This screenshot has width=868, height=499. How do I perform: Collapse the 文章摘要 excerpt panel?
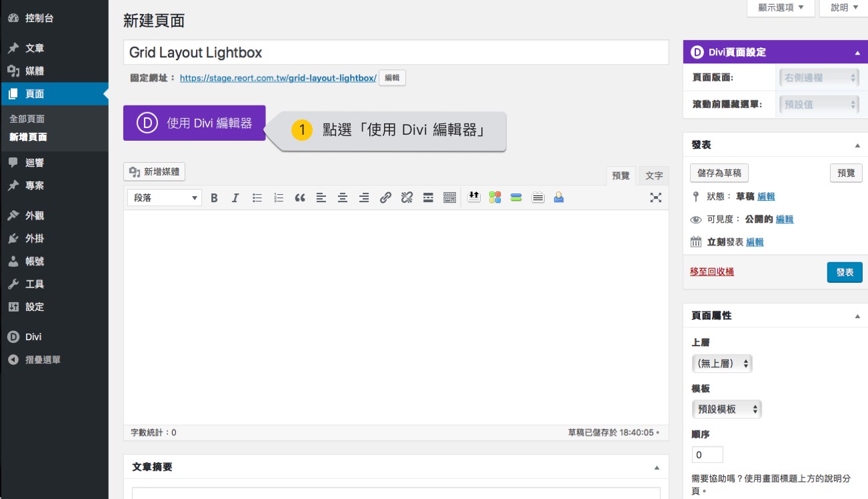click(657, 467)
